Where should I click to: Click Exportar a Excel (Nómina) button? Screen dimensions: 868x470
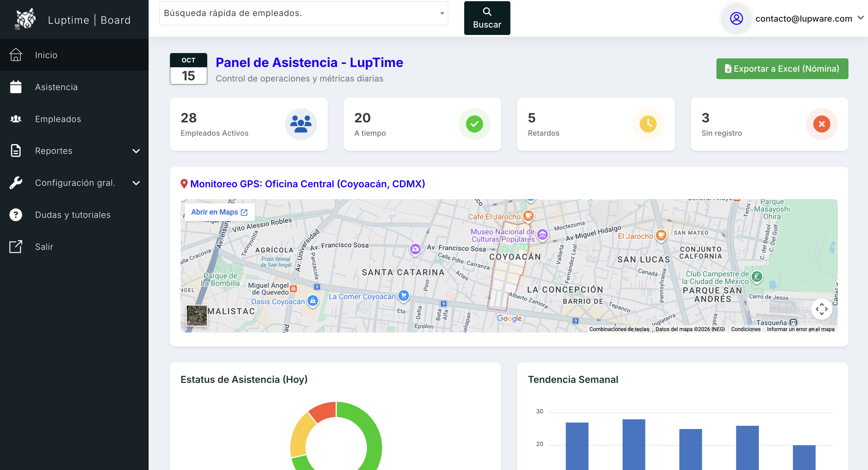point(782,68)
